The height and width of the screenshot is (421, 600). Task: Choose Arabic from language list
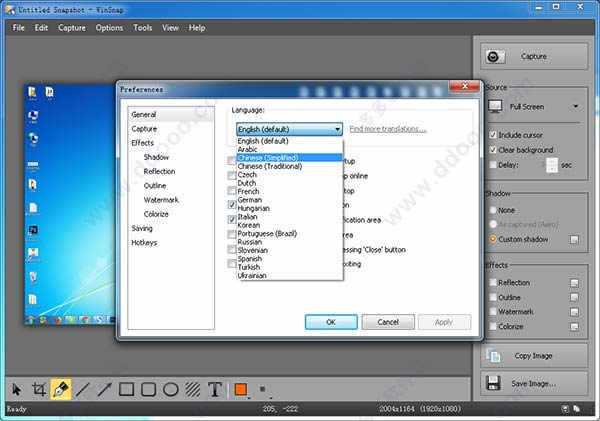(x=289, y=149)
